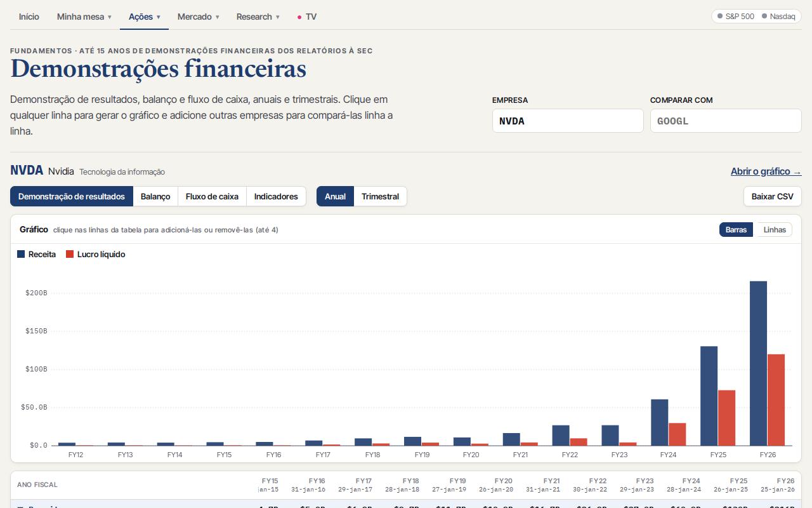The height and width of the screenshot is (508, 812).
Task: Click the 25-jan-26 column header date
Action: pos(777,490)
